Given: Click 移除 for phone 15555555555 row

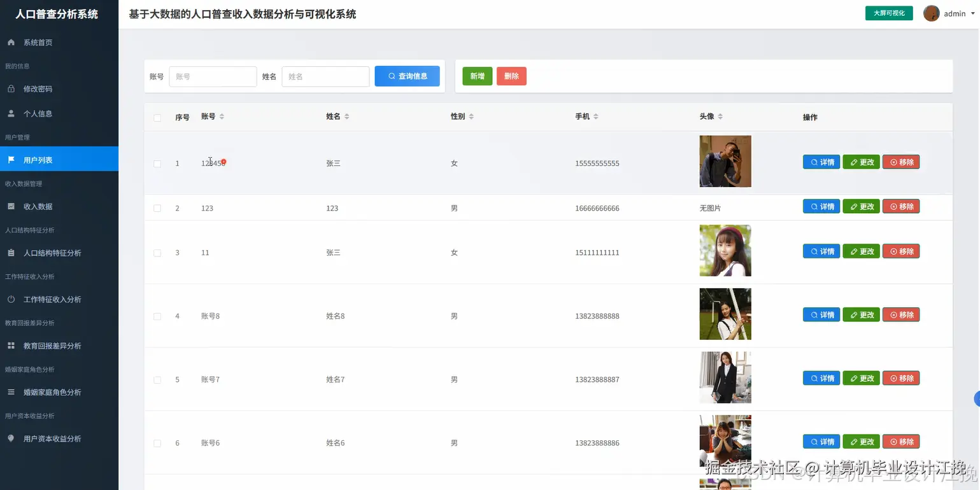Looking at the screenshot, I should (x=901, y=162).
